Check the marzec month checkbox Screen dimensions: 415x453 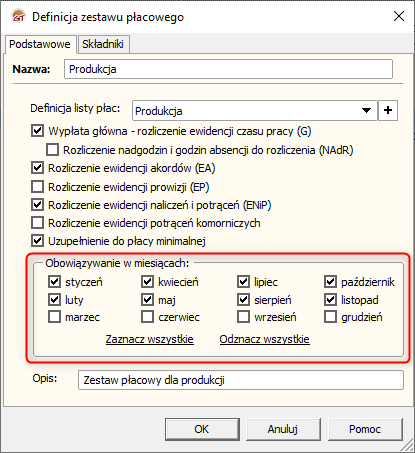(54, 317)
